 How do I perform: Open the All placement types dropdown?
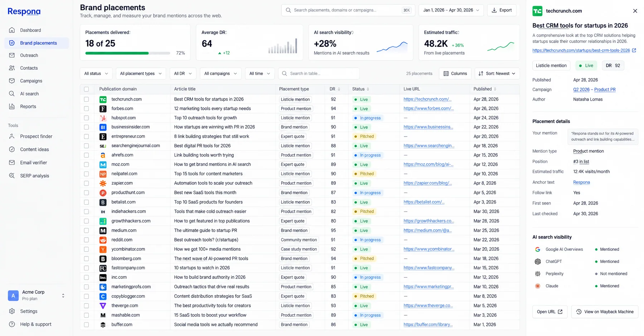point(141,73)
